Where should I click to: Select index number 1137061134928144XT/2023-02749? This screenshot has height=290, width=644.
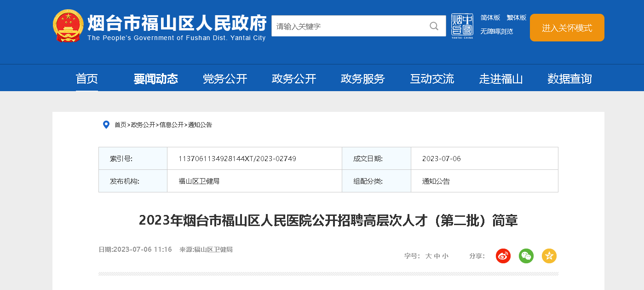(x=237, y=158)
